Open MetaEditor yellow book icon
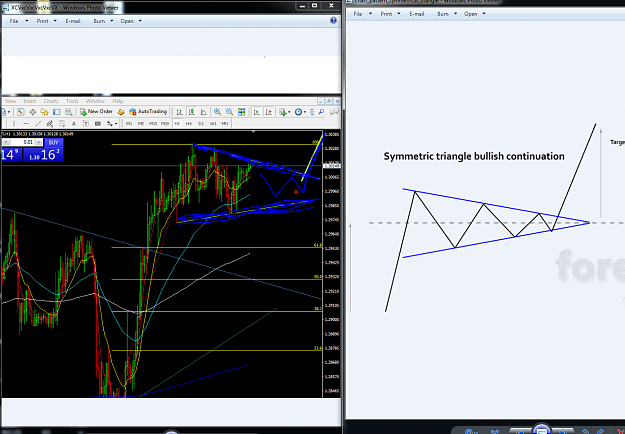 point(121,112)
